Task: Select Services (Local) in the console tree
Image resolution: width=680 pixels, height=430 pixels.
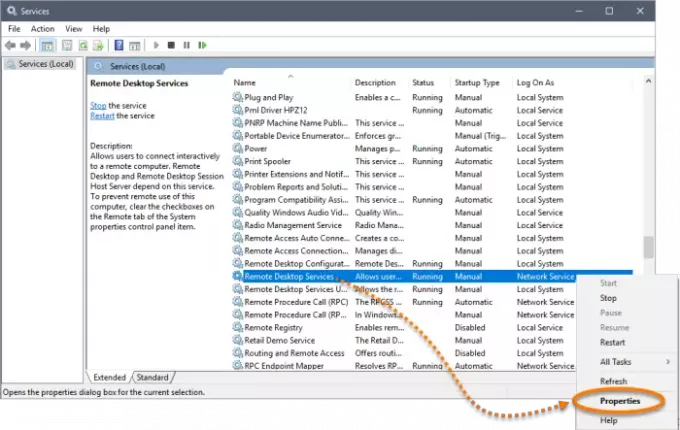Action: tap(46, 64)
